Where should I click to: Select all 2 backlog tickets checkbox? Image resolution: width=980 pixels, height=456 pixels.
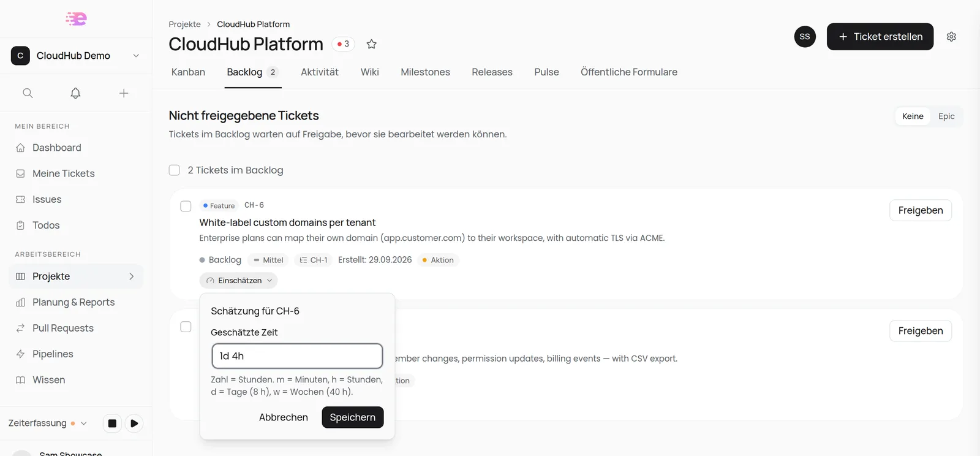click(x=175, y=170)
